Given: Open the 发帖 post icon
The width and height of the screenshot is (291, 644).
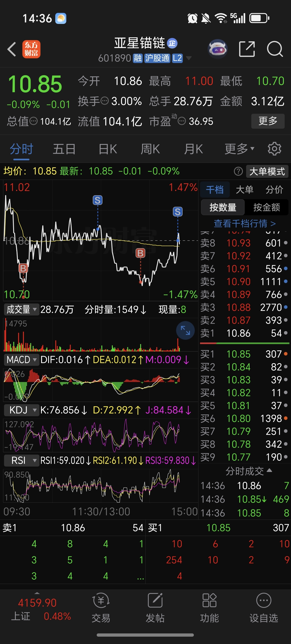Looking at the screenshot, I should pyautogui.click(x=155, y=601).
